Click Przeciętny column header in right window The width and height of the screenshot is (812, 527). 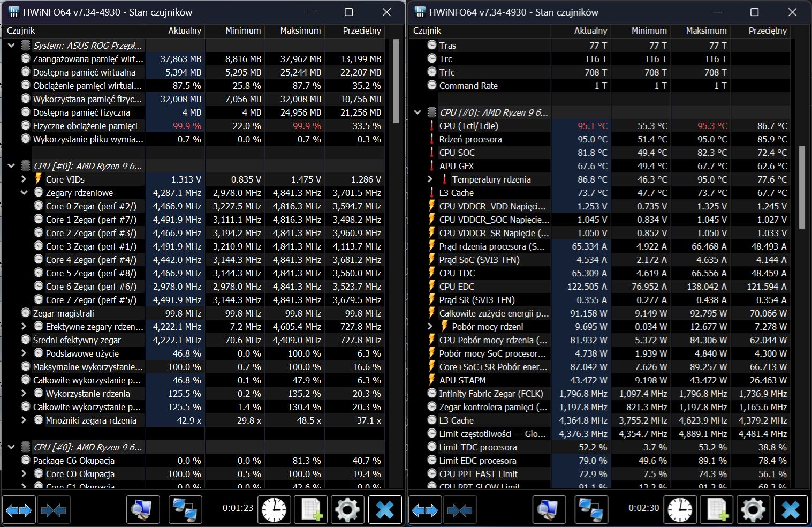[761, 31]
